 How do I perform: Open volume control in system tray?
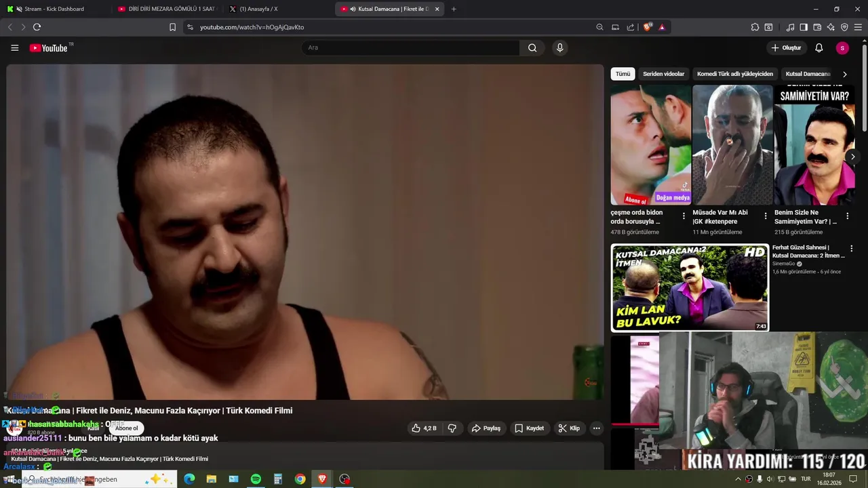coord(770,479)
